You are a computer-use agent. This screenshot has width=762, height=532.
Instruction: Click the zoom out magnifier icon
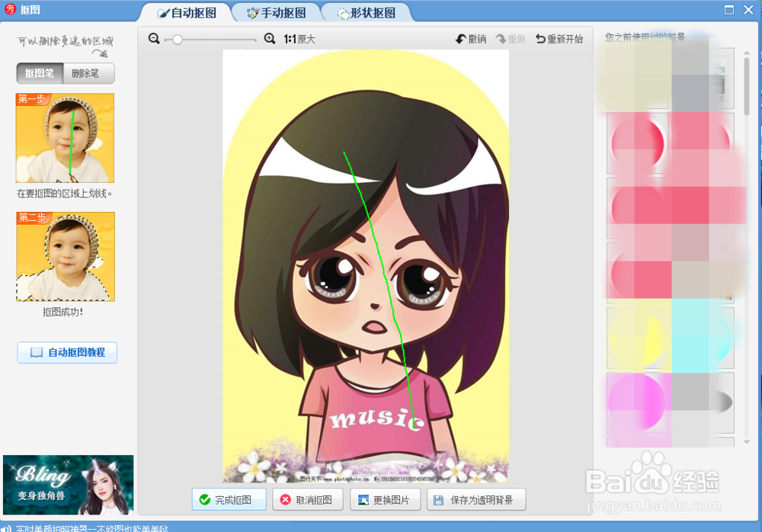coord(154,39)
